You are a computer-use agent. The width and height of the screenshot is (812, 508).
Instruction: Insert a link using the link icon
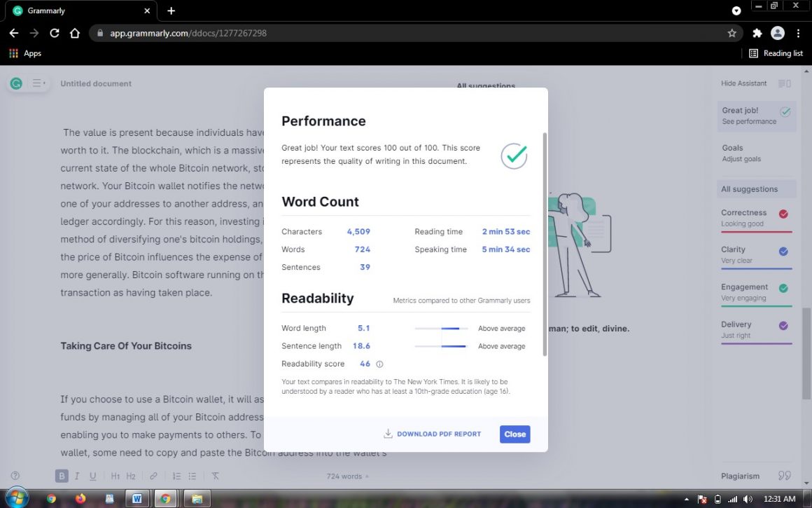click(x=153, y=476)
